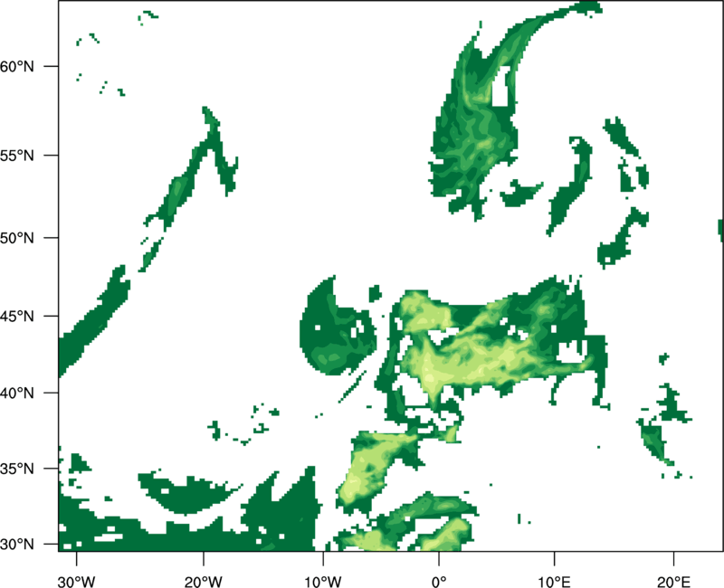Click the 30°W longitude label

[x=76, y=582]
